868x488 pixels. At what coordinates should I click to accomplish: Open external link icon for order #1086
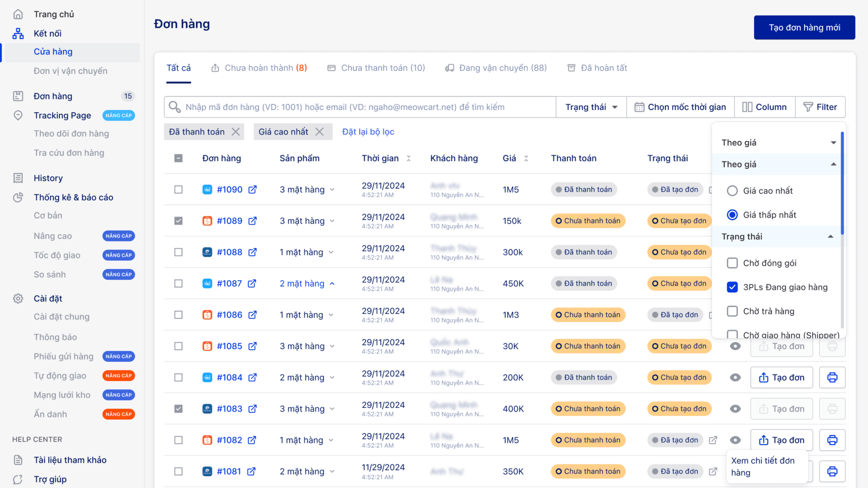252,315
